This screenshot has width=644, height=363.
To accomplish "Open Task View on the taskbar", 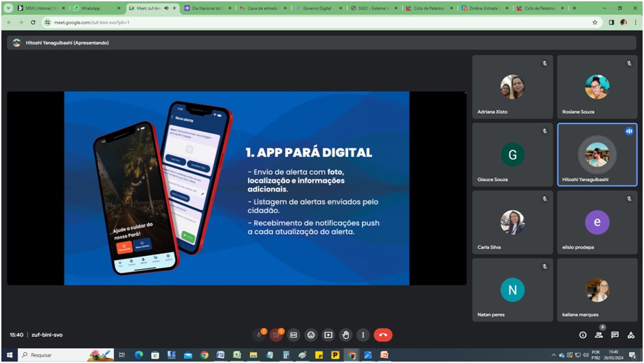I will click(x=122, y=355).
